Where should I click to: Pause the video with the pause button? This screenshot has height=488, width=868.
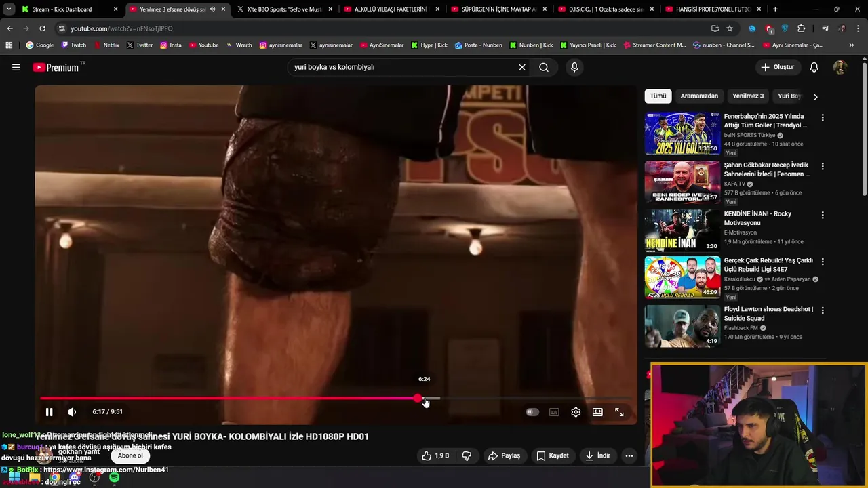click(49, 412)
